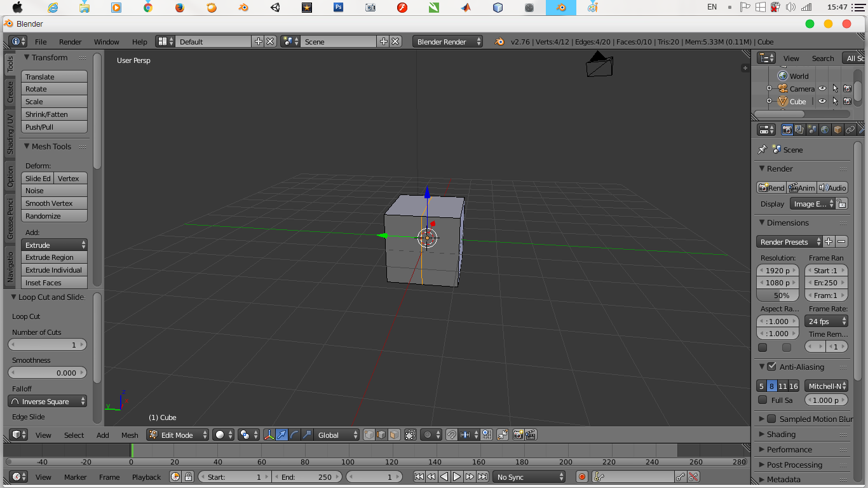
Task: Click the Extrude Region button
Action: [54, 257]
